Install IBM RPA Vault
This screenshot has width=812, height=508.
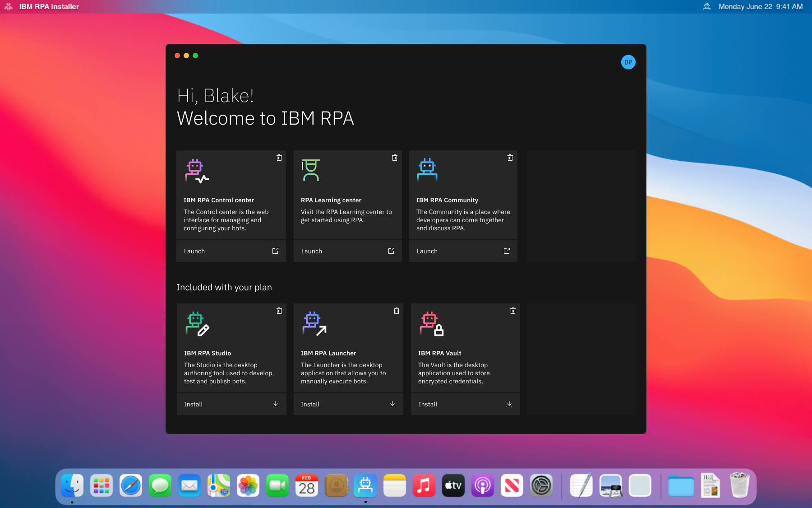(466, 404)
